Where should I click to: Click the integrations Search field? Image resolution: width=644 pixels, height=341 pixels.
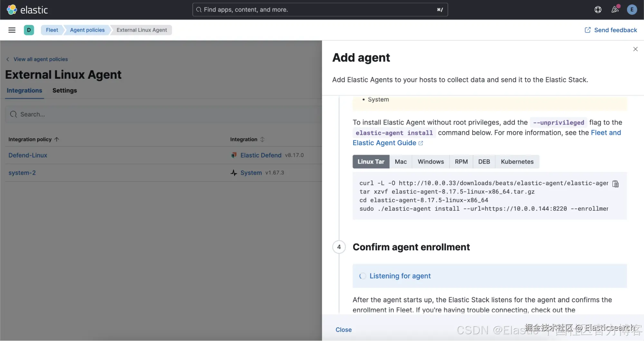click(164, 114)
